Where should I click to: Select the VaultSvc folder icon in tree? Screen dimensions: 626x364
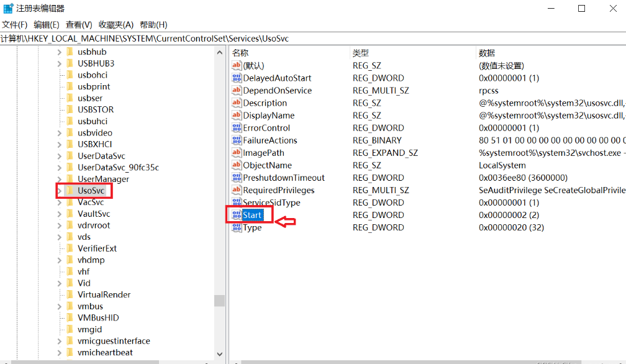(70, 214)
